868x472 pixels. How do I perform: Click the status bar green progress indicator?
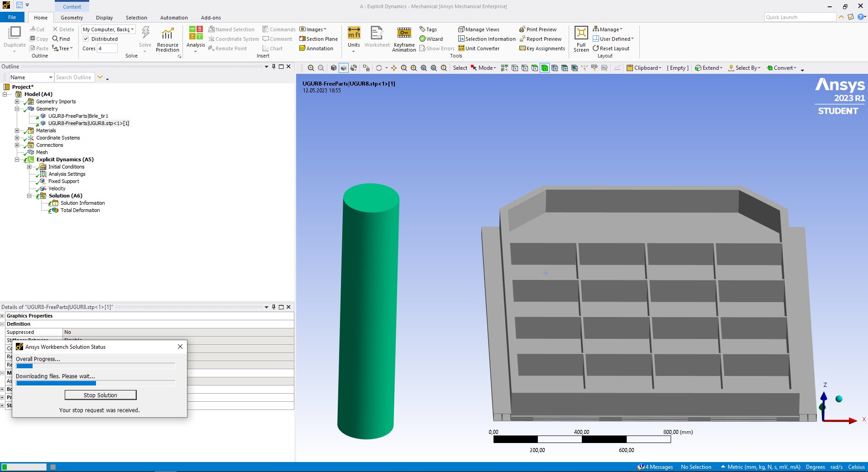24,467
